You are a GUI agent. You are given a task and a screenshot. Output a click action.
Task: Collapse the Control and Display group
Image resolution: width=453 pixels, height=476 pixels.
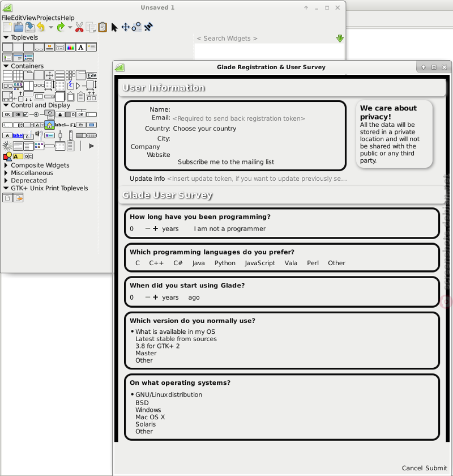[x=6, y=105]
